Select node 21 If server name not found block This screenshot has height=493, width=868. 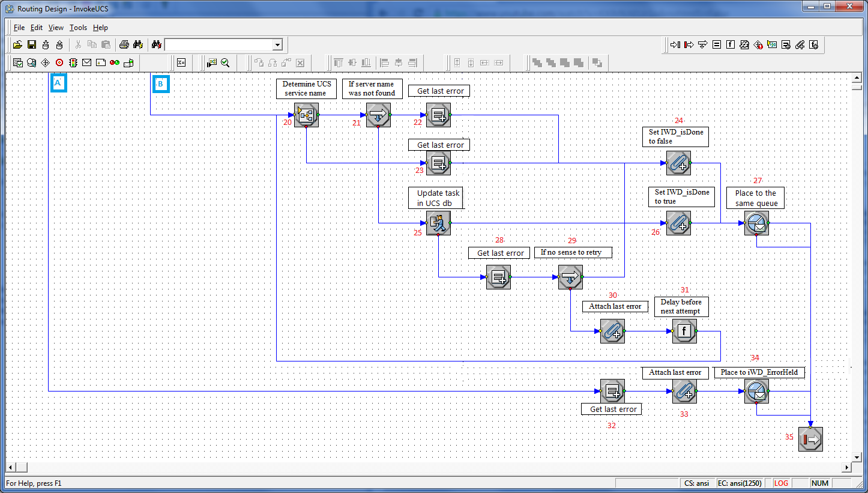click(x=378, y=115)
